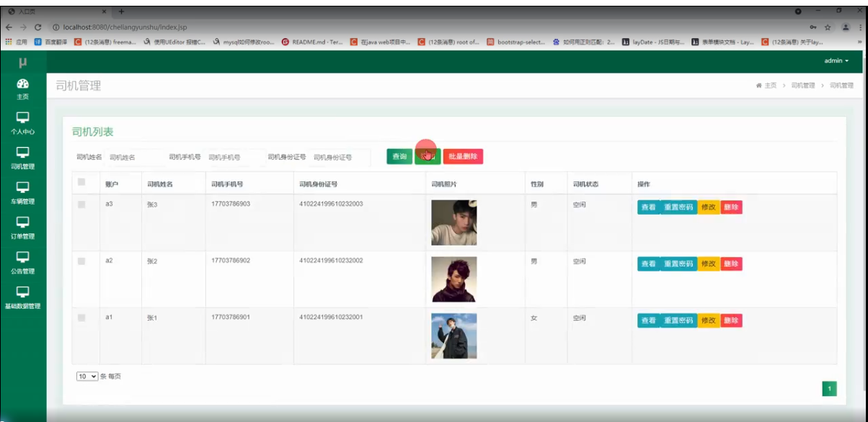Screen dimensions: 868x422
Task: Click 查看 for driver 张3
Action: (648, 207)
